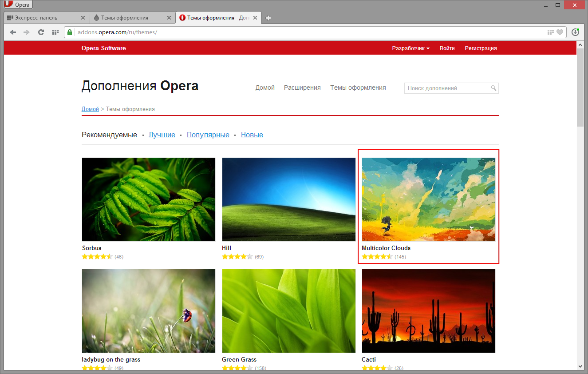Open a new tab with plus button
This screenshot has height=374, width=588.
[268, 18]
